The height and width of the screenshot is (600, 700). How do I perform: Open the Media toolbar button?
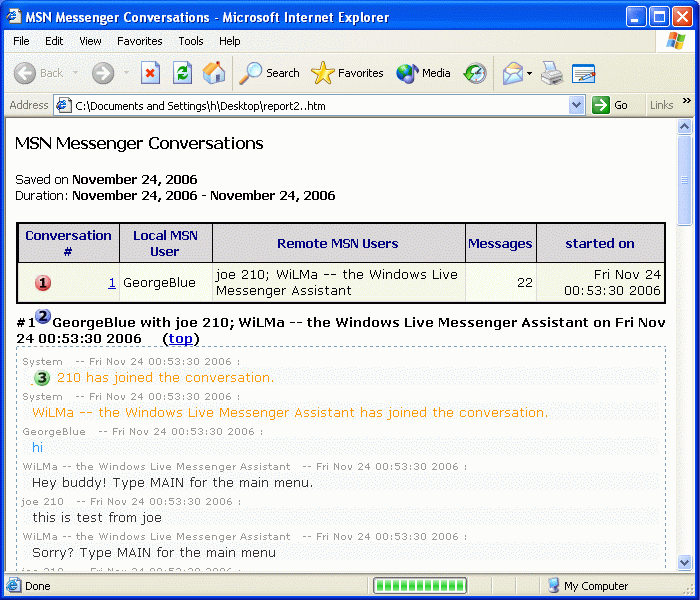coord(423,73)
